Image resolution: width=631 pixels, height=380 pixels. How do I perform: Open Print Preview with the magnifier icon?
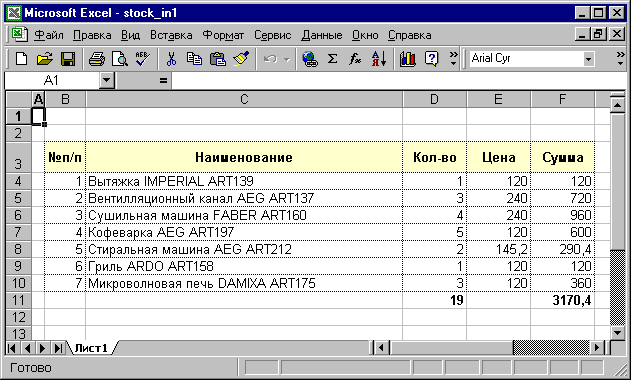[120, 59]
